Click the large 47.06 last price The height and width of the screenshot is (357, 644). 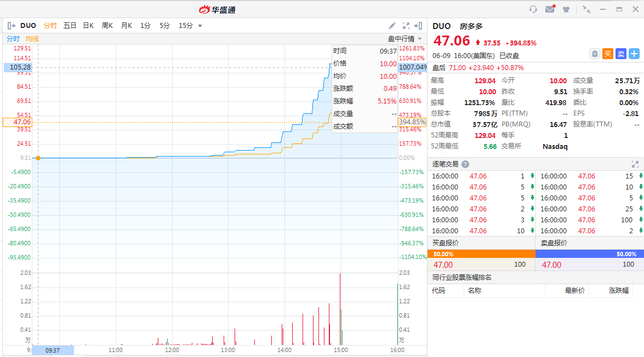[x=452, y=41]
